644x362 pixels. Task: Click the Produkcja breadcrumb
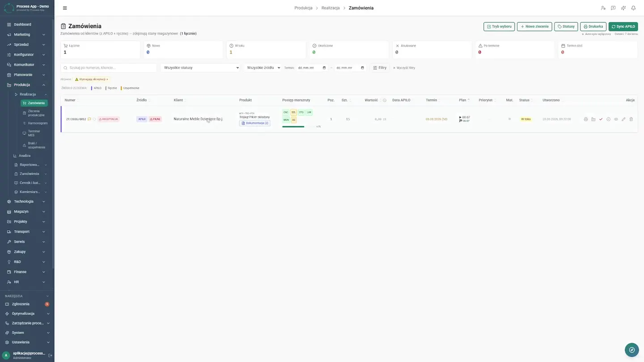[x=303, y=8]
